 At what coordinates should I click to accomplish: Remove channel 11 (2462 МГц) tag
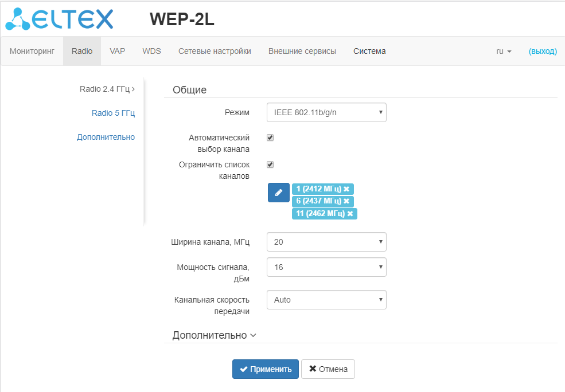pyautogui.click(x=350, y=214)
